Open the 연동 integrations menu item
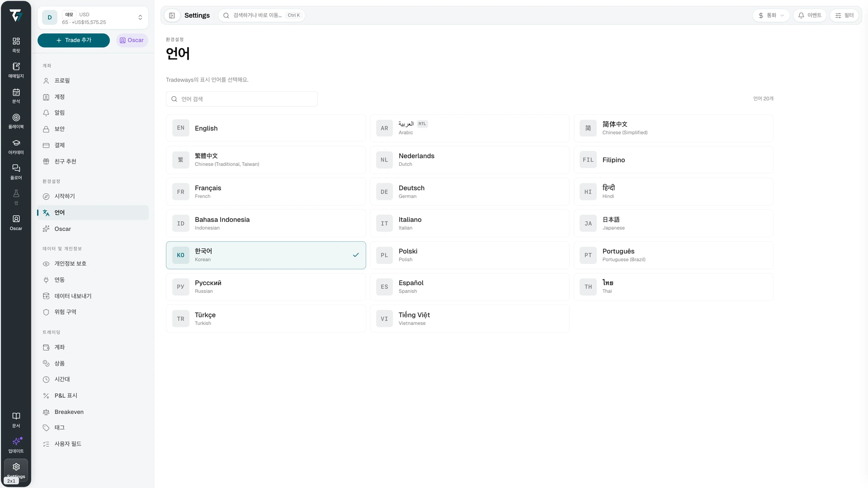Viewport: 868px width, 488px height. pyautogui.click(x=93, y=280)
